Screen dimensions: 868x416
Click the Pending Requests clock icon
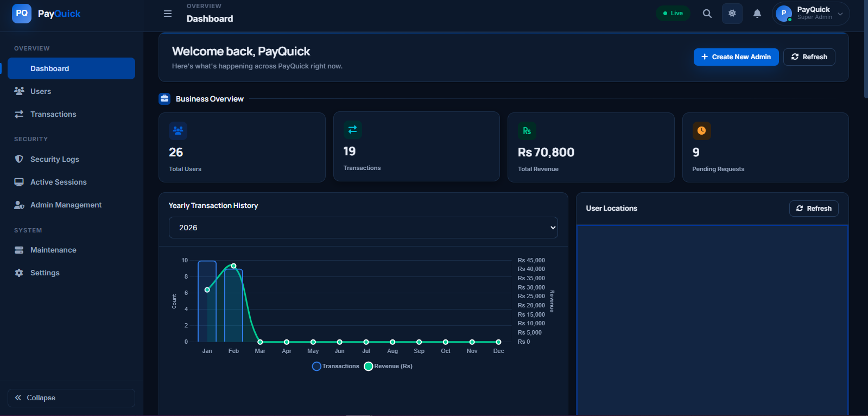coord(701,130)
